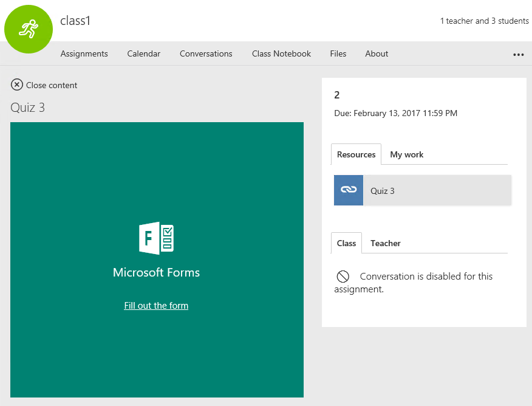Click the green class1 runner avatar icon

(29, 29)
